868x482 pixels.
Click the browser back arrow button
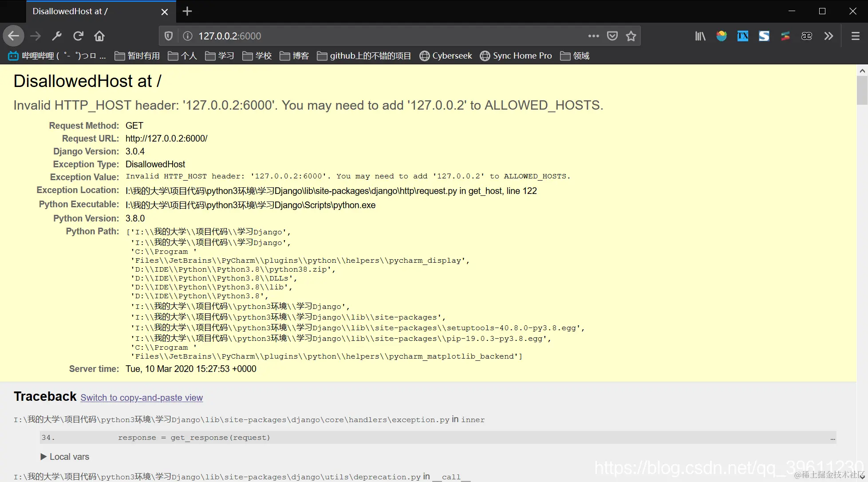point(14,36)
